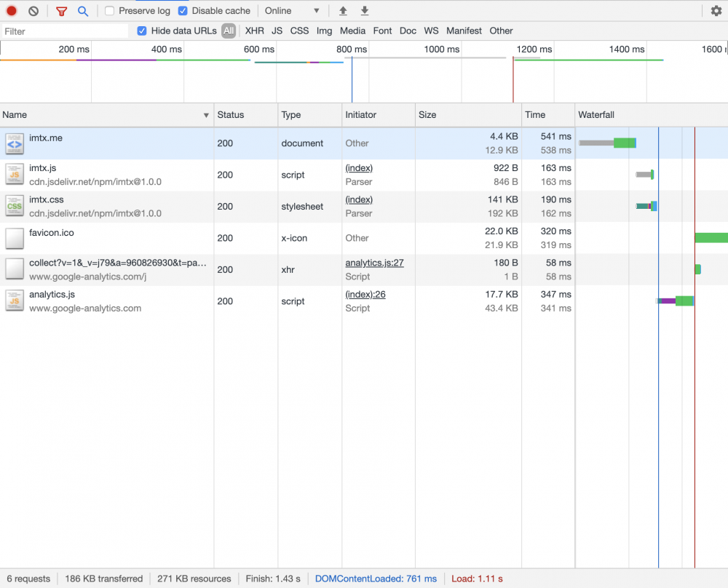Screen dimensions: 728x588
Task: Click the export HAR download arrow
Action: [365, 11]
